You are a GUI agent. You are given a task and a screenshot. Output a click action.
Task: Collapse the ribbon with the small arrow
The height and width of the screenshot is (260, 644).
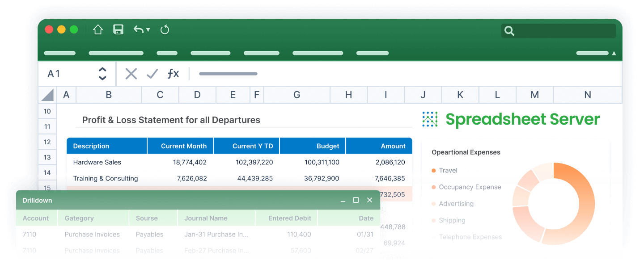click(614, 53)
